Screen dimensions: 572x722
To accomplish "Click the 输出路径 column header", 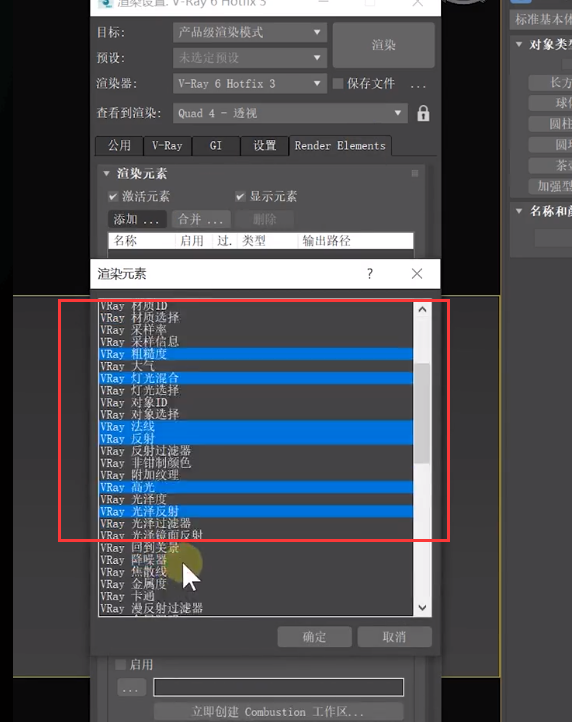I will pyautogui.click(x=356, y=241).
